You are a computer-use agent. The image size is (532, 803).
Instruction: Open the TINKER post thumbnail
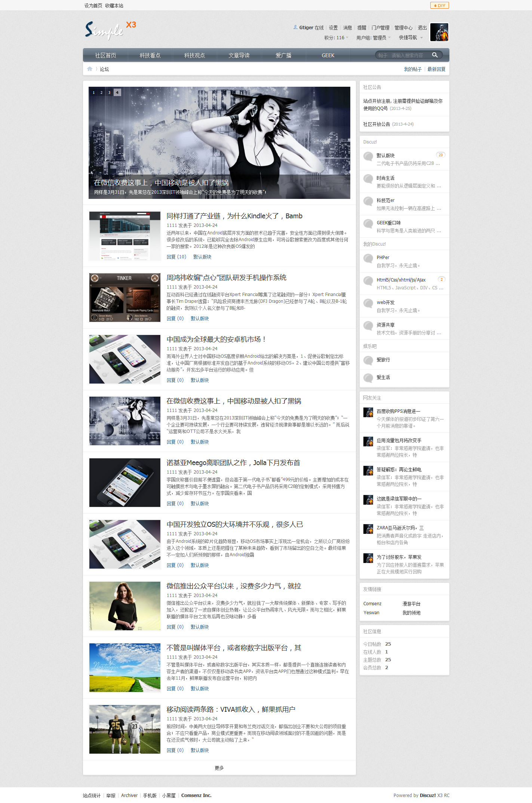[125, 298]
